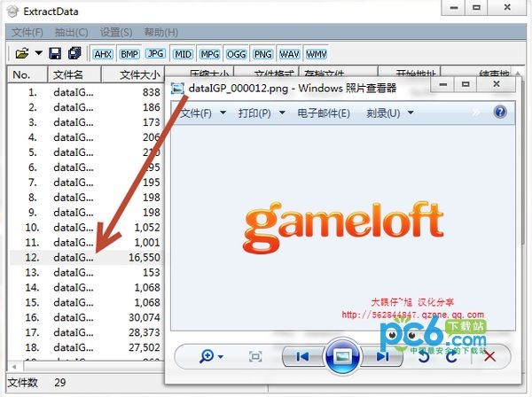Toggle the BMP format filter

click(129, 54)
